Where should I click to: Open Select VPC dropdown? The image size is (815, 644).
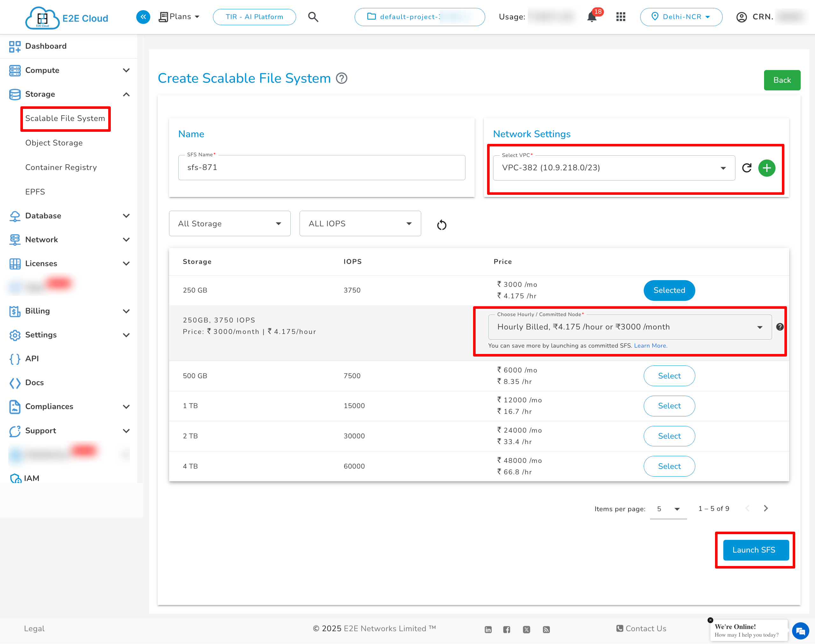[614, 168]
